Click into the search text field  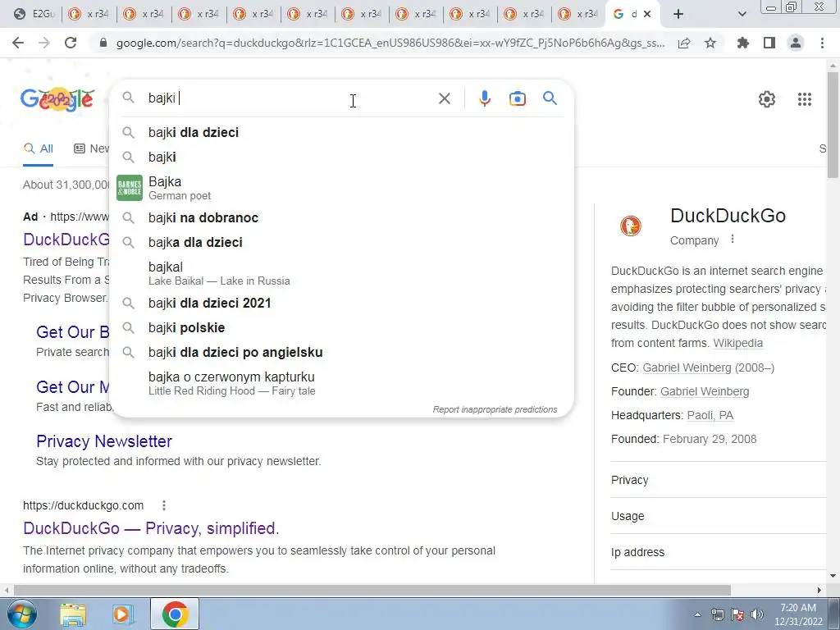tap(290, 98)
